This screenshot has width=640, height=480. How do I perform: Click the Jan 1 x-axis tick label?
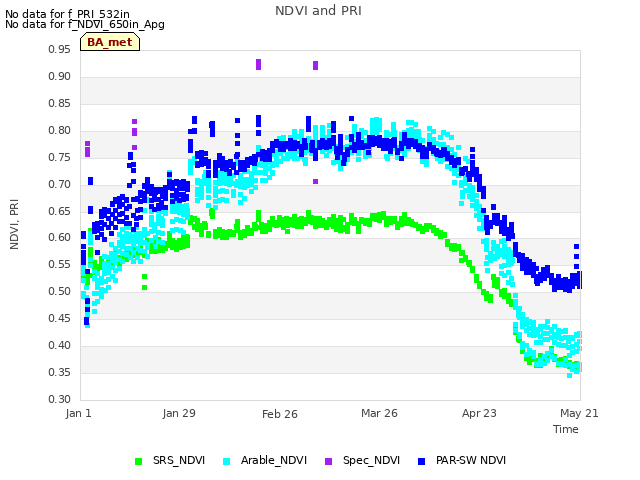pyautogui.click(x=78, y=413)
